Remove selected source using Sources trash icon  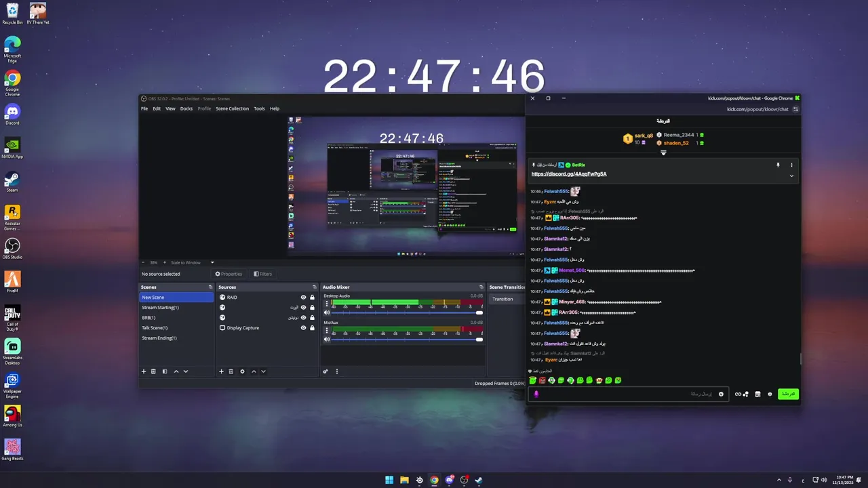[x=231, y=371]
